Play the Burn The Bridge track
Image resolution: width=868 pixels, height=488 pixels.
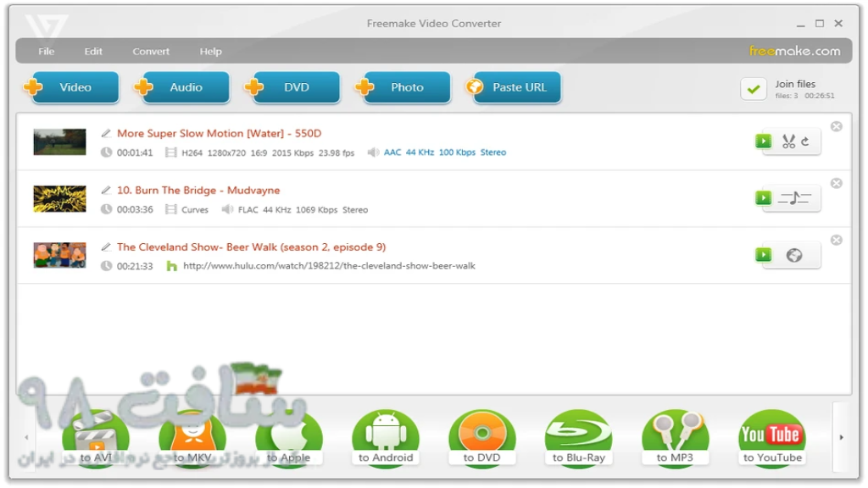pyautogui.click(x=764, y=198)
